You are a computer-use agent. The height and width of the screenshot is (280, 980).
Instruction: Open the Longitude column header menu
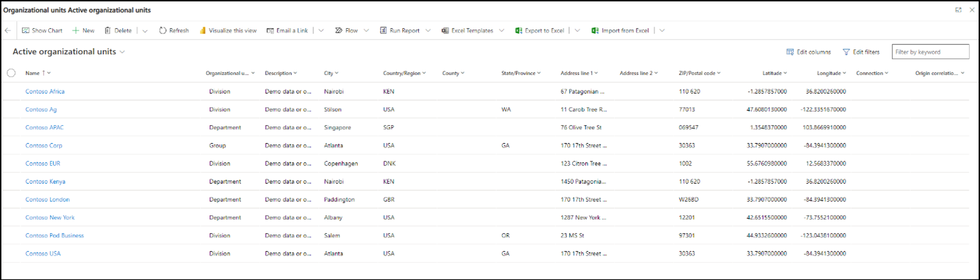pos(832,73)
